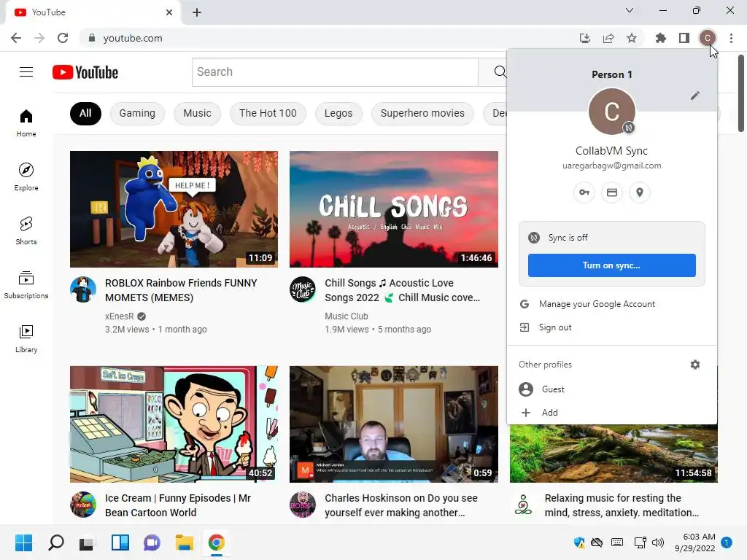Open the tab search chevron
Viewport: 747px width, 560px height.
click(630, 10)
